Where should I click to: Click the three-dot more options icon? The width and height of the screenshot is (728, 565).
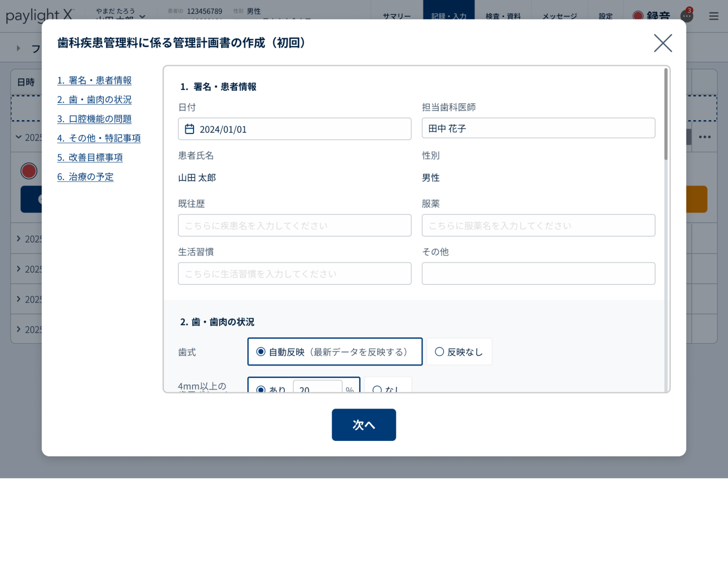(x=704, y=137)
